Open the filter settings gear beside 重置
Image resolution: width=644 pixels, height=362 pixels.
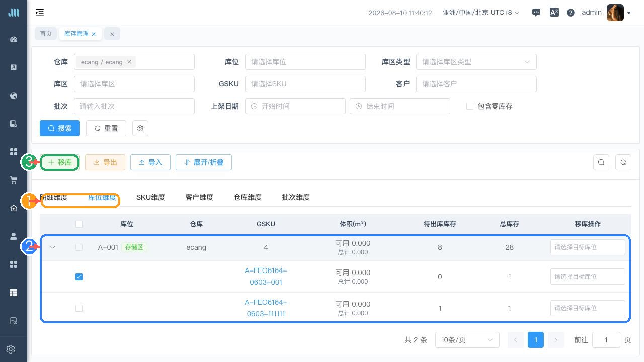(x=140, y=128)
